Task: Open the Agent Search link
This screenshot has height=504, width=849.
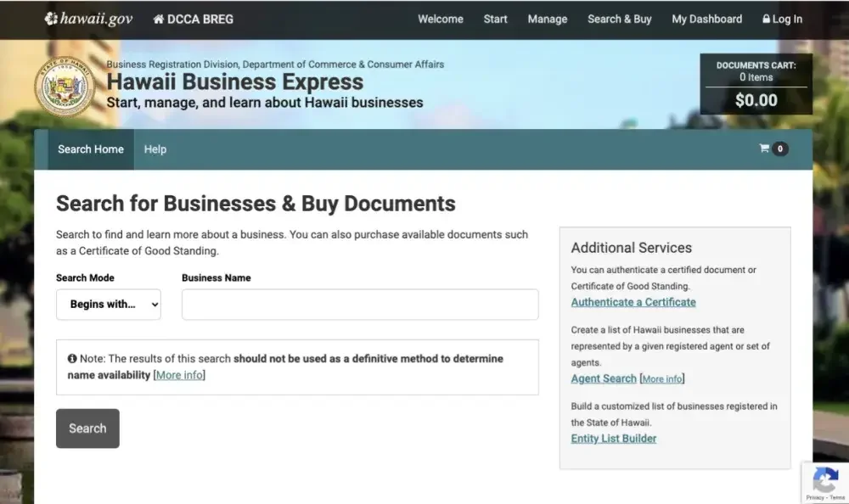Action: 603,378
